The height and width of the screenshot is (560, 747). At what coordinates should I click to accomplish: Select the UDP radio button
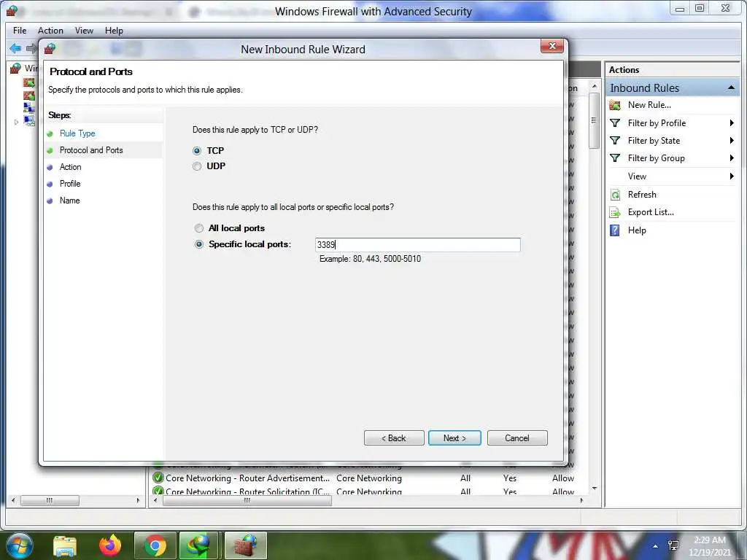(x=197, y=166)
